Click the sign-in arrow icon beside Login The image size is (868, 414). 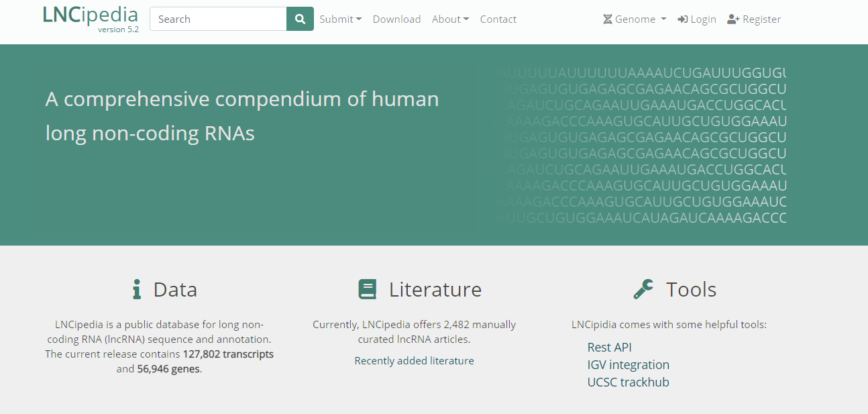click(683, 19)
